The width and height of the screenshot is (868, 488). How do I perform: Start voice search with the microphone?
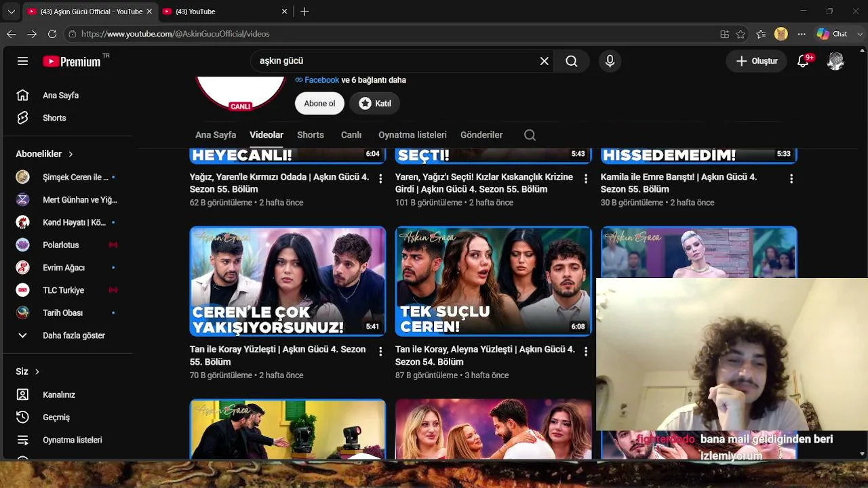(610, 61)
